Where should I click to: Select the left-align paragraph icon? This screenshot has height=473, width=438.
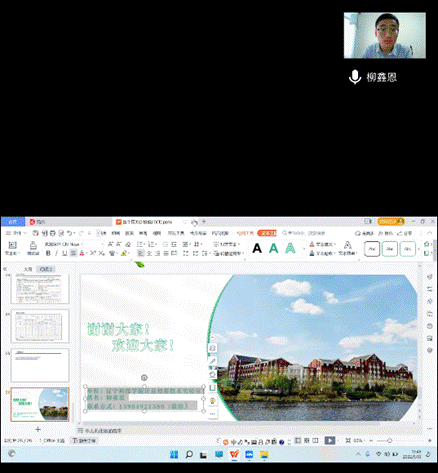tap(141, 253)
